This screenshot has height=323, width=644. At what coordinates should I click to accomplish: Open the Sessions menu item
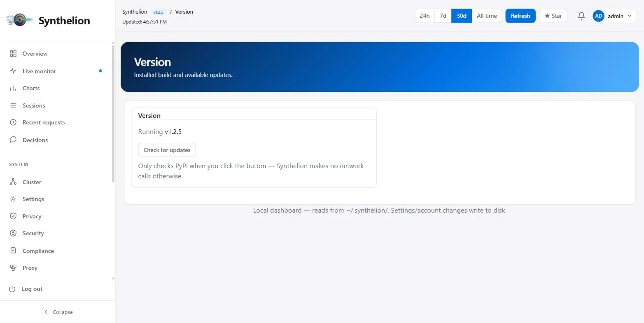point(56,105)
